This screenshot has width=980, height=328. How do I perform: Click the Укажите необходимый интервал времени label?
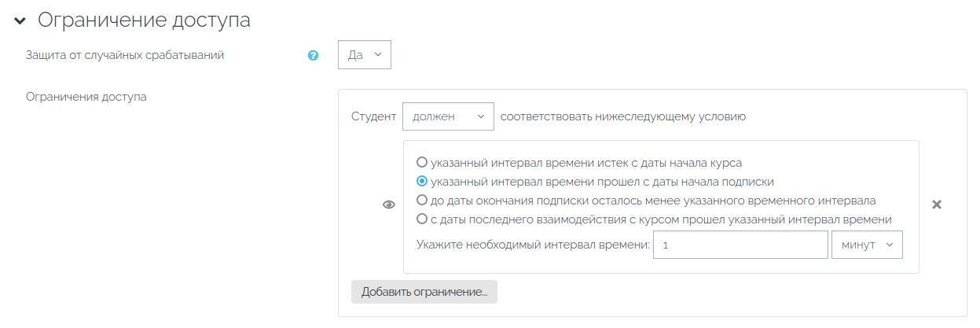click(x=533, y=245)
